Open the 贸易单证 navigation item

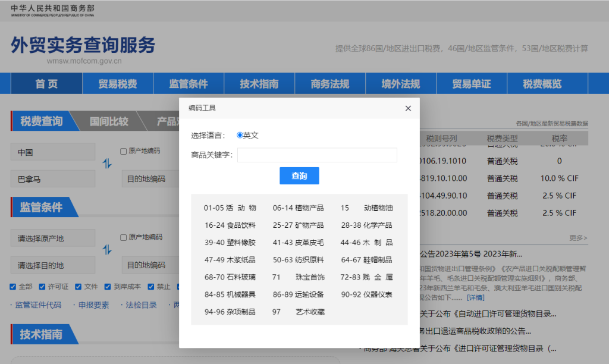[x=472, y=83]
